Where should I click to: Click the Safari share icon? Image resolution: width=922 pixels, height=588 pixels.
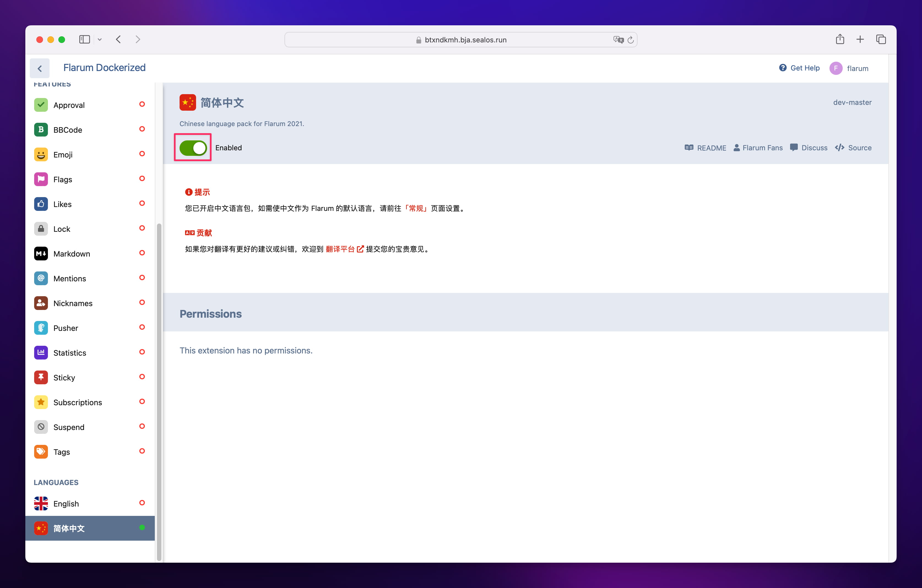[840, 39]
